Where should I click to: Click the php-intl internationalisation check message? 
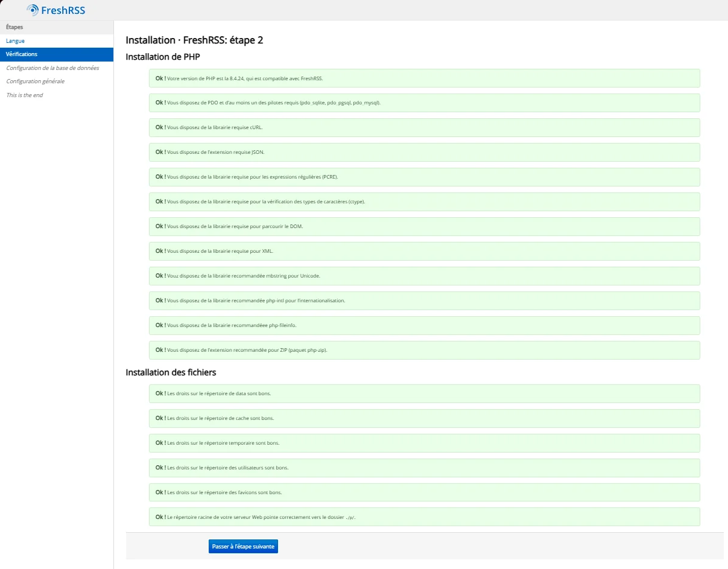click(424, 301)
